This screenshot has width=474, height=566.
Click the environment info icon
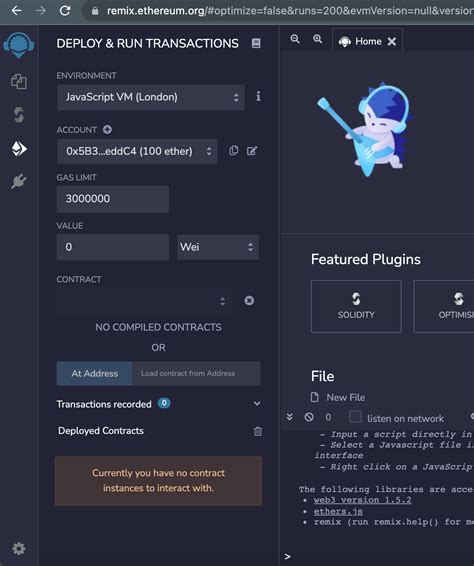coord(258,96)
